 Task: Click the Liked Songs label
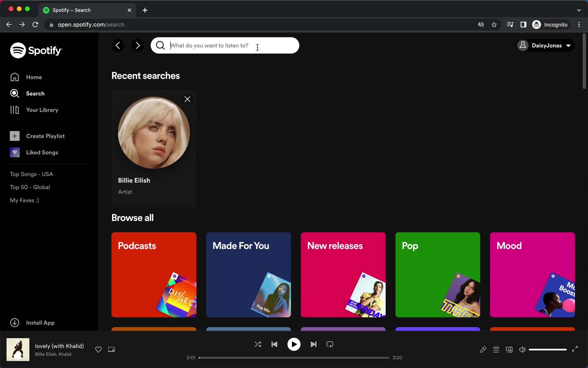[42, 152]
